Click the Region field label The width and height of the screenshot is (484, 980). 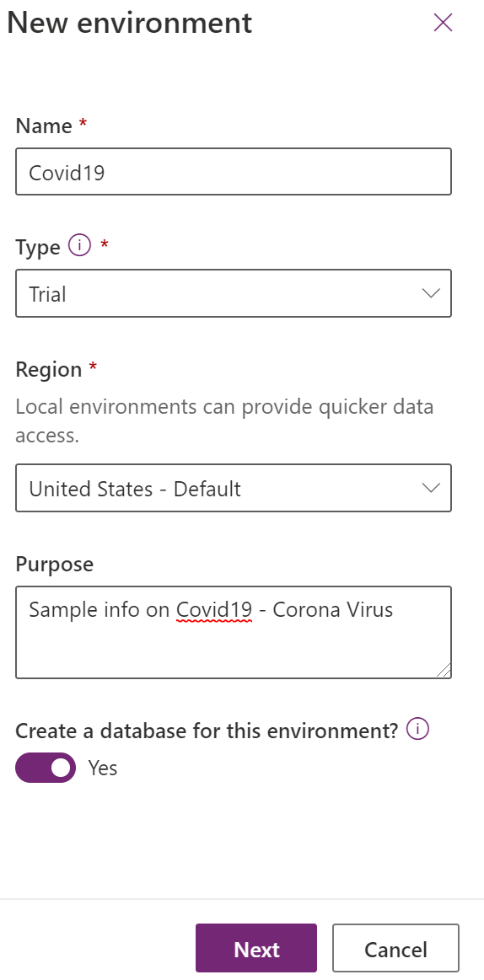point(49,369)
